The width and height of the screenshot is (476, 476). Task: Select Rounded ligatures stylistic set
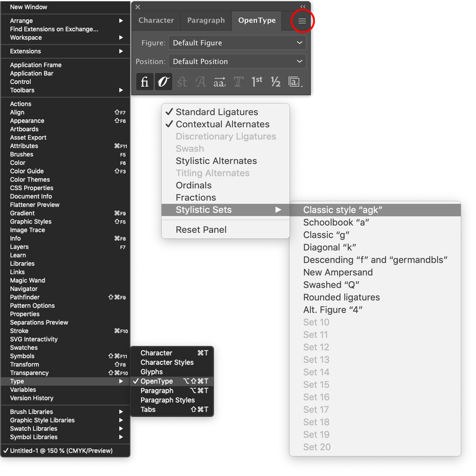375,297
